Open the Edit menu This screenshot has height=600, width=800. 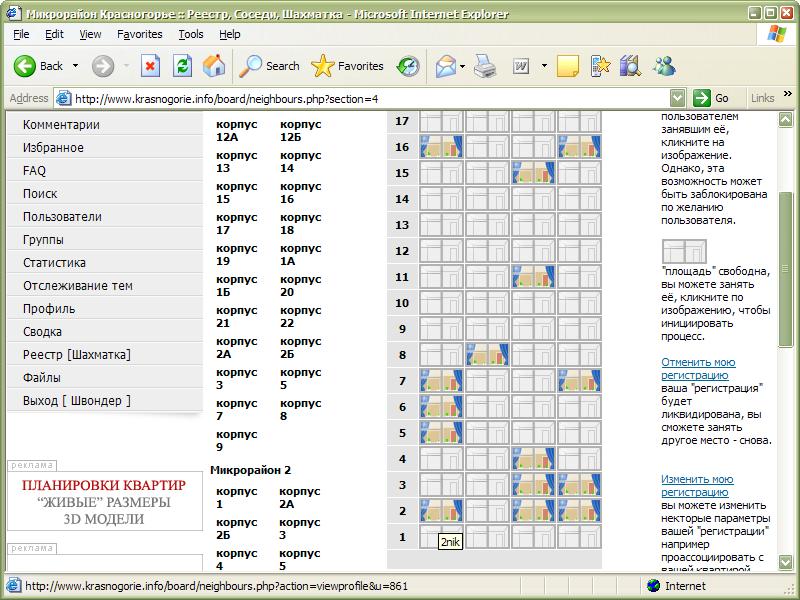coord(54,34)
